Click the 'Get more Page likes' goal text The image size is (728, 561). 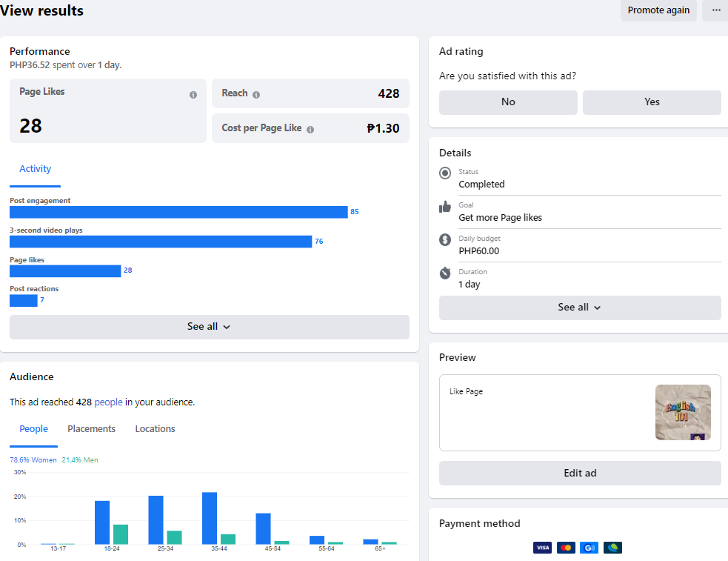coord(500,218)
